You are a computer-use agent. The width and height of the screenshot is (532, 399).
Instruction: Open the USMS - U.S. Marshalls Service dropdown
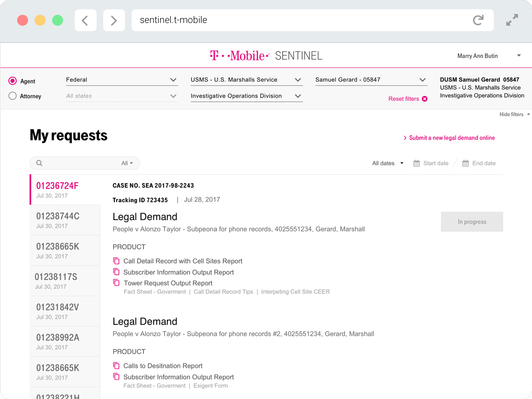[x=247, y=80]
